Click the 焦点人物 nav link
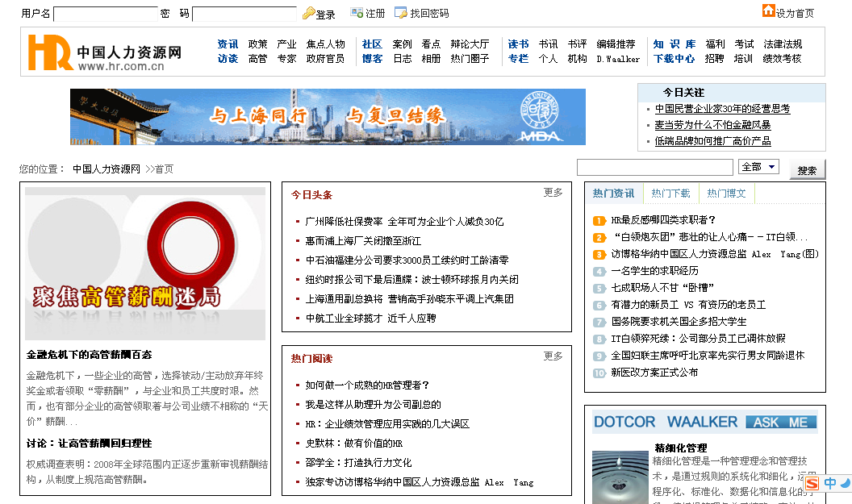The image size is (852, 504). [x=325, y=44]
